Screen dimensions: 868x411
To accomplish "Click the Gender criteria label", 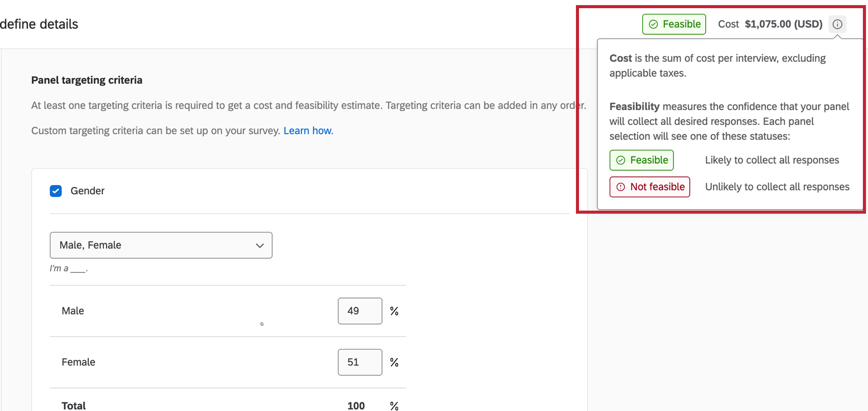I will (x=87, y=191).
